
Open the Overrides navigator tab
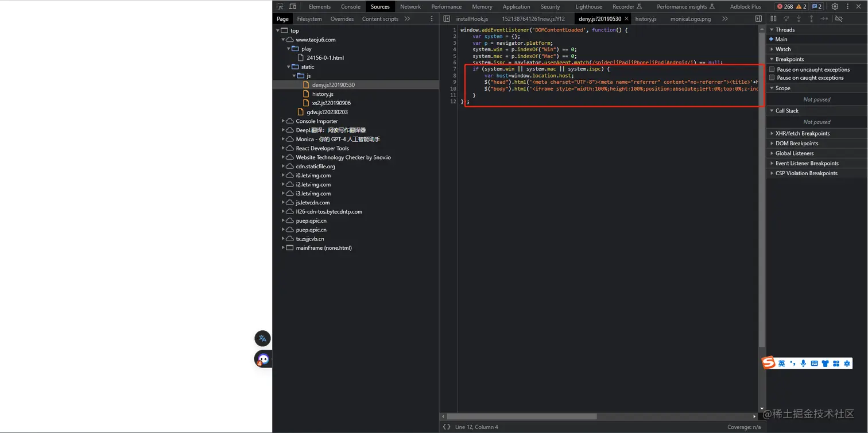coord(342,19)
